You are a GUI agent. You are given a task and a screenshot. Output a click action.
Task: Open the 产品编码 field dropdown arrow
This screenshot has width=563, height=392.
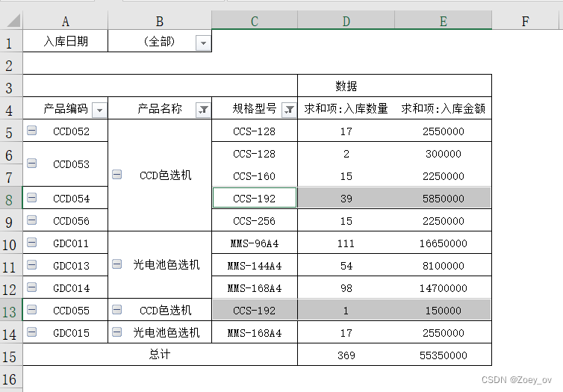click(99, 110)
